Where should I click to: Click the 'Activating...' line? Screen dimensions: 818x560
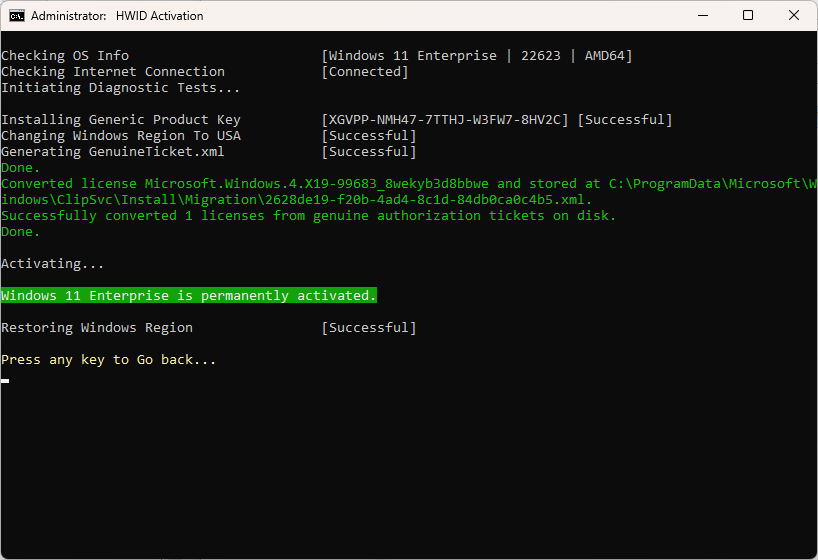53,264
